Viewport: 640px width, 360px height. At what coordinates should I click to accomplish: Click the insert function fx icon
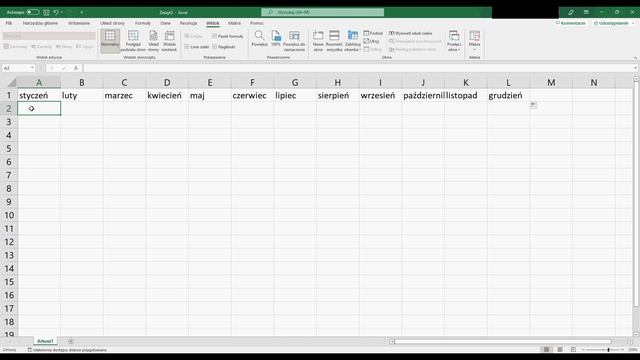pos(76,68)
